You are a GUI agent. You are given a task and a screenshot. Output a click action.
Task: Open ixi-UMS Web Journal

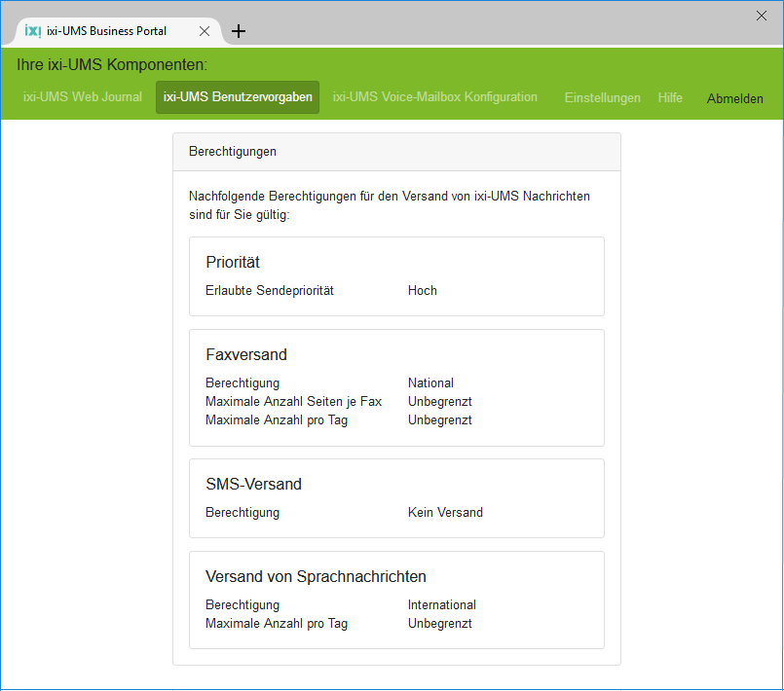point(83,97)
